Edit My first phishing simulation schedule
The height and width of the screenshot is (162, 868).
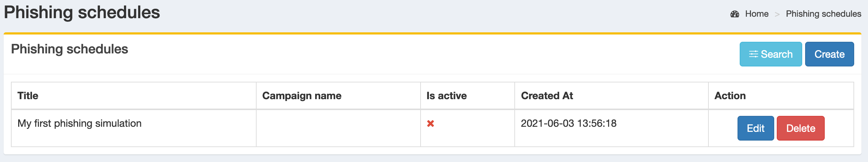tap(755, 128)
